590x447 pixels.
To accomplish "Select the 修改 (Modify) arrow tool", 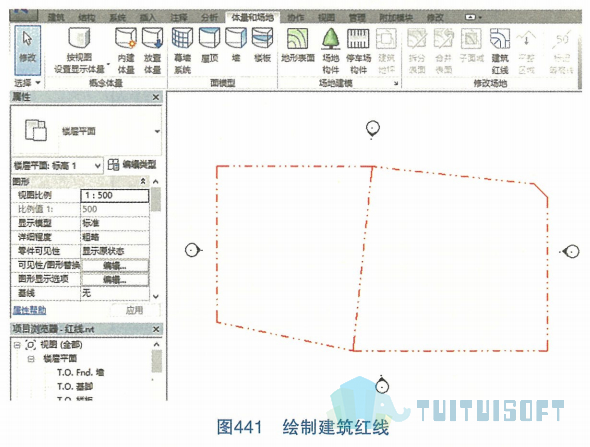I will click(27, 50).
